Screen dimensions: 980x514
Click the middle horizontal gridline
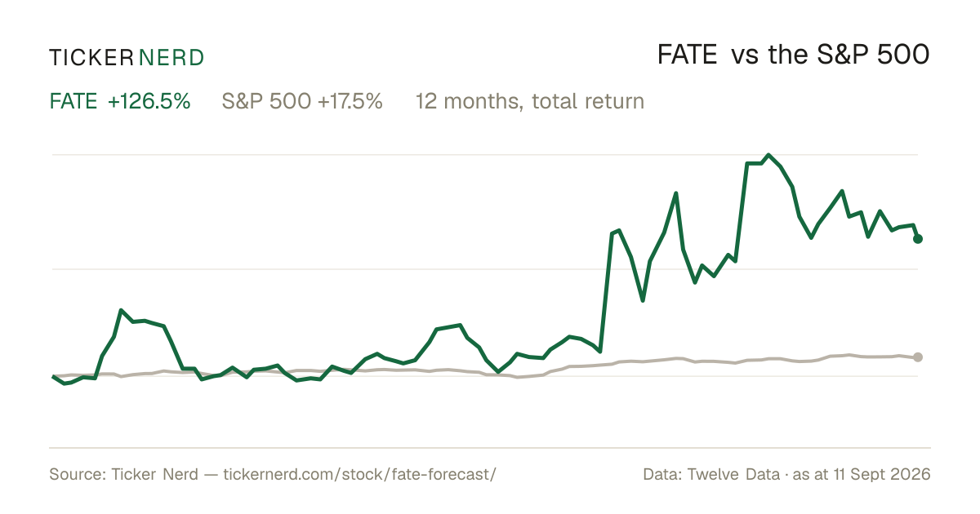tap(485, 268)
